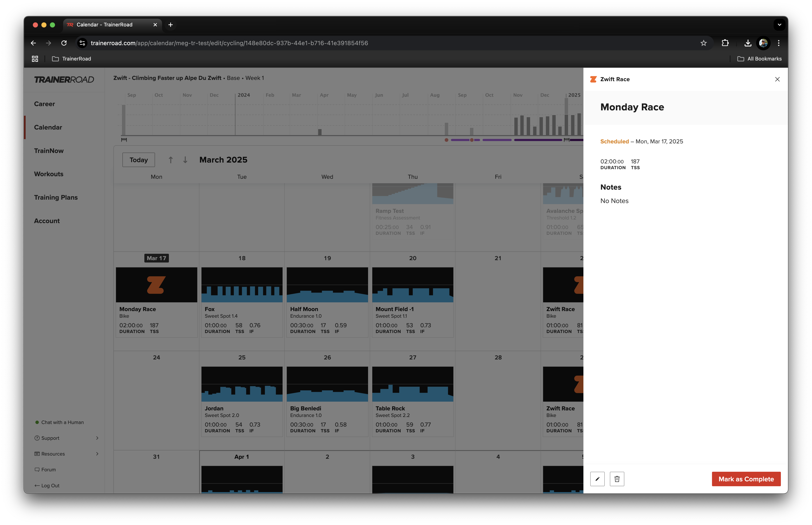Viewport: 812px width, 525px height.
Task: Close the Zwift Race side panel
Action: tap(777, 79)
